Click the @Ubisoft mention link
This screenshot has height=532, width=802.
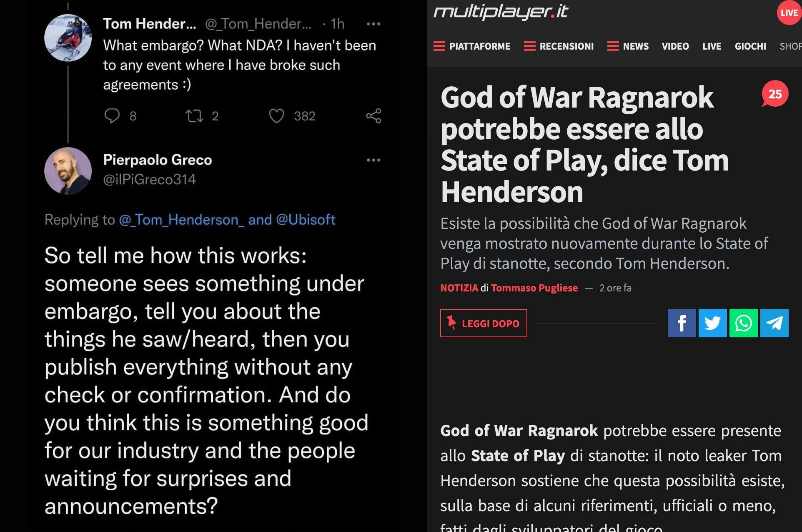pos(306,219)
